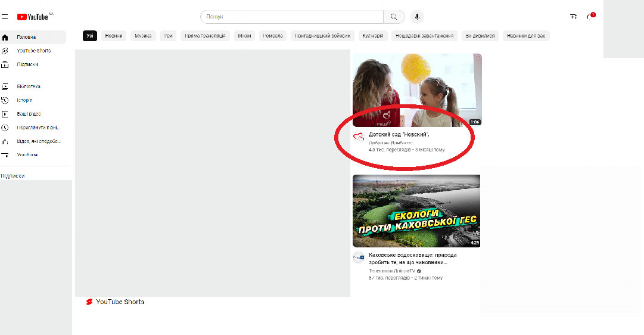The height and width of the screenshot is (335, 644).
Task: Open YouTube Shorts in the sidebar
Action: (x=33, y=51)
